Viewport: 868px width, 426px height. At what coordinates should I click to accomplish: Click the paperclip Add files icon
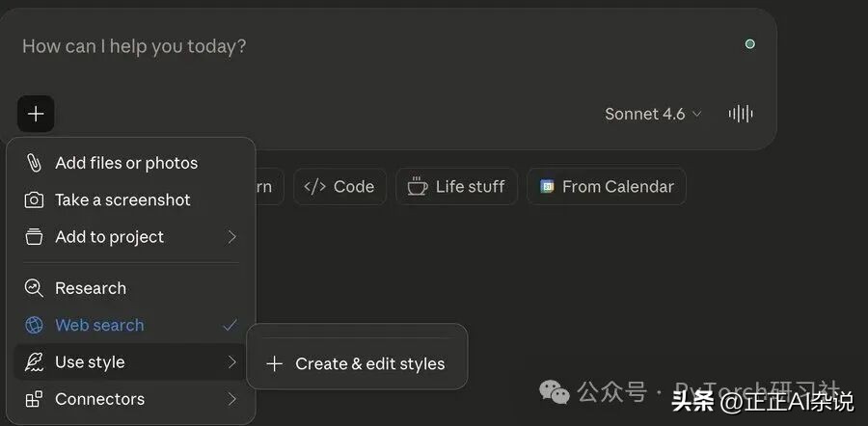(x=34, y=163)
